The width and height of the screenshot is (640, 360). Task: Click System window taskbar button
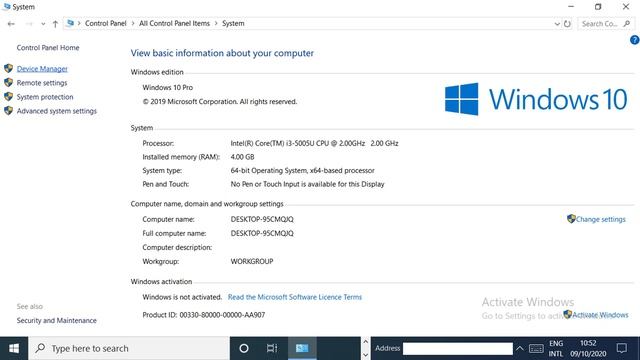[x=302, y=348]
